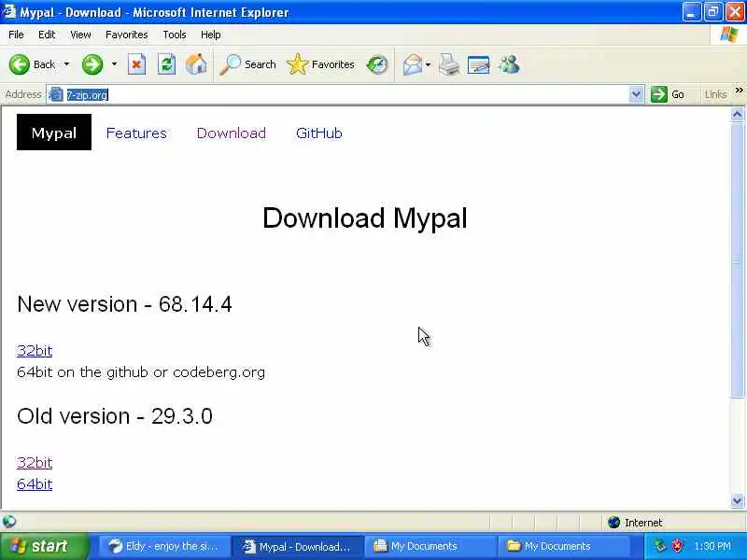Open the Search pane magnifier

click(x=230, y=64)
